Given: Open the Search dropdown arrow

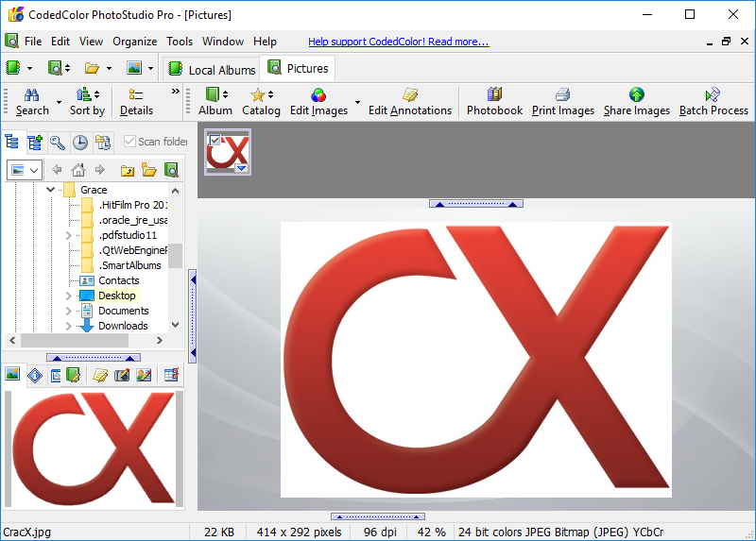Looking at the screenshot, I should 59,102.
